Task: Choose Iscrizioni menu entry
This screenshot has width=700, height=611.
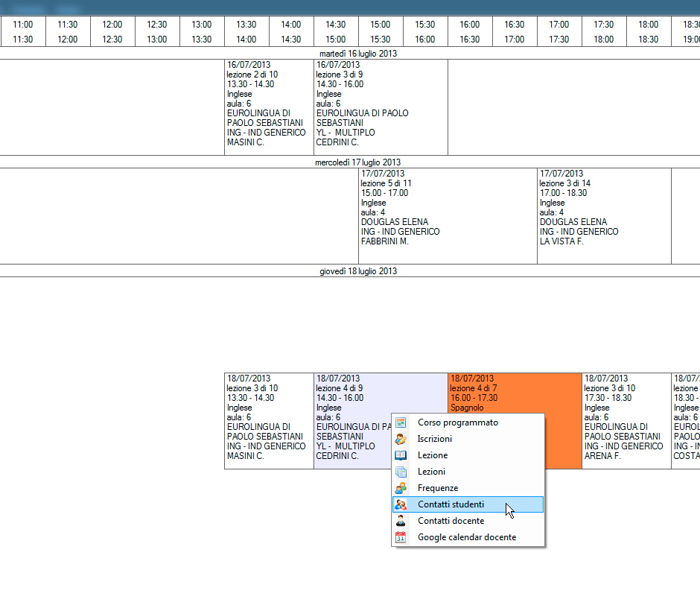Action: point(468,439)
